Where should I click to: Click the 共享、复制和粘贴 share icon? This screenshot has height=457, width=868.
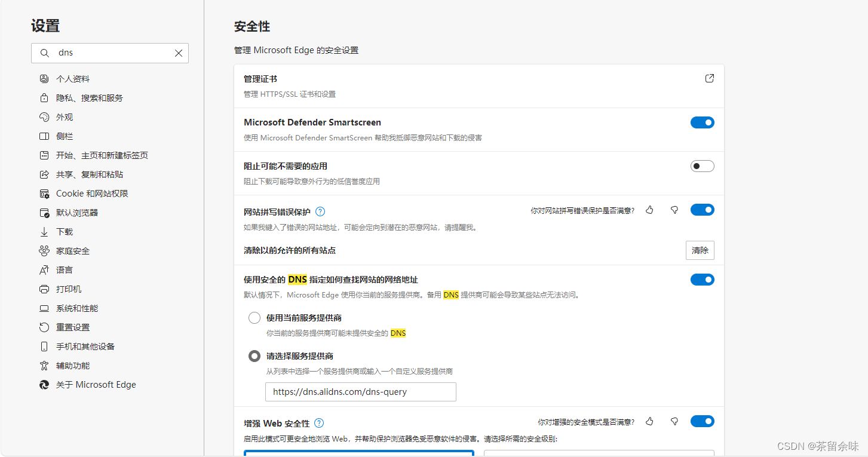click(44, 174)
